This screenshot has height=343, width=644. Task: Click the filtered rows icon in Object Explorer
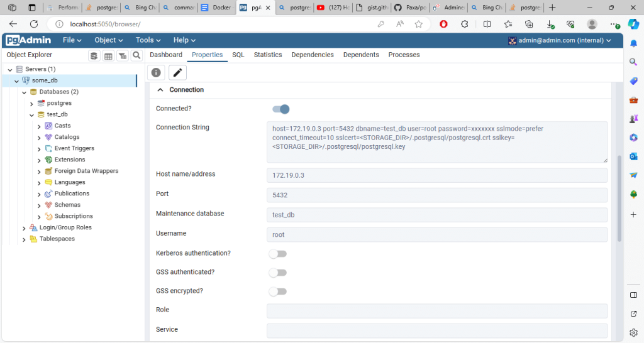pos(123,55)
